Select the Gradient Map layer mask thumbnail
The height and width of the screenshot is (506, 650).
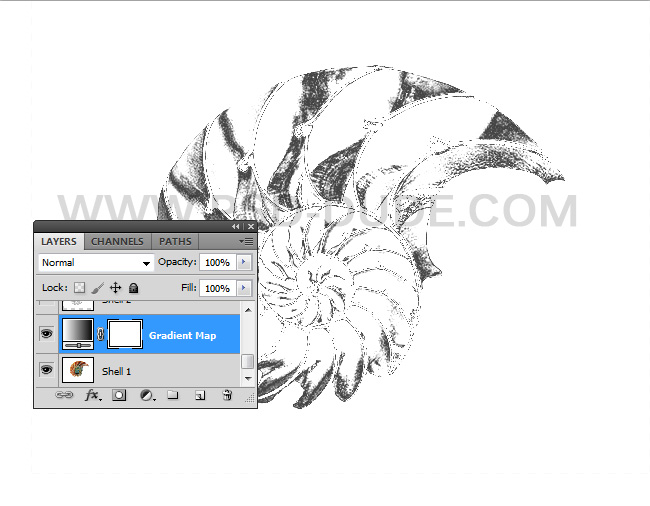[x=125, y=334]
